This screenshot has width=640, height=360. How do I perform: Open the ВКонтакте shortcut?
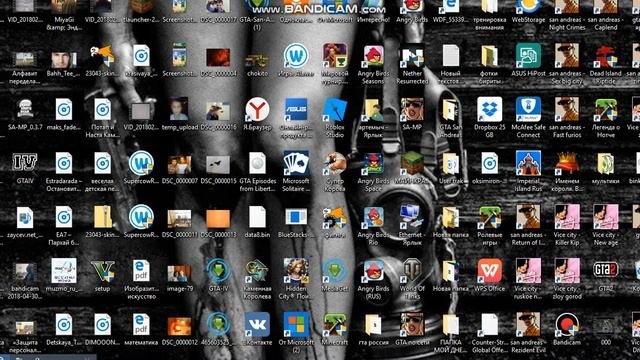[x=257, y=325]
